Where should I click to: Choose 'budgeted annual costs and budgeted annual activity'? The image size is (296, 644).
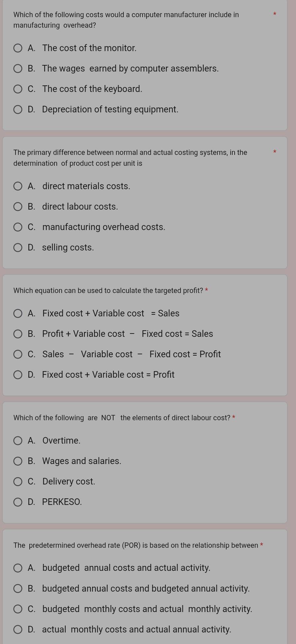[x=18, y=589]
